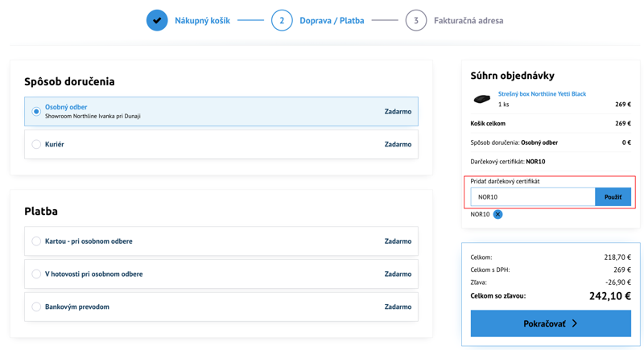Screen dimensions: 644x350
Task: Open the Fakturačná adresa step
Action: pos(468,21)
